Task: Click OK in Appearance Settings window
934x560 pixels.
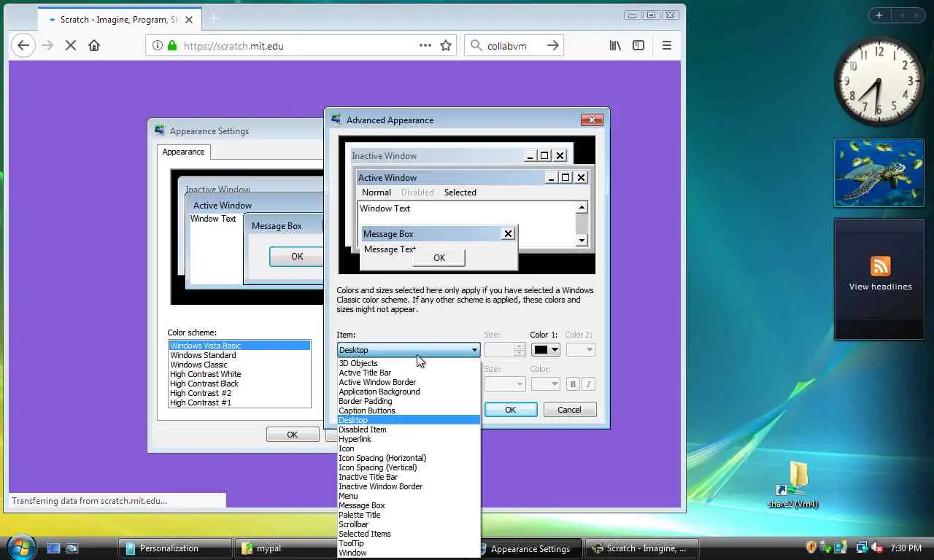Action: coord(293,435)
